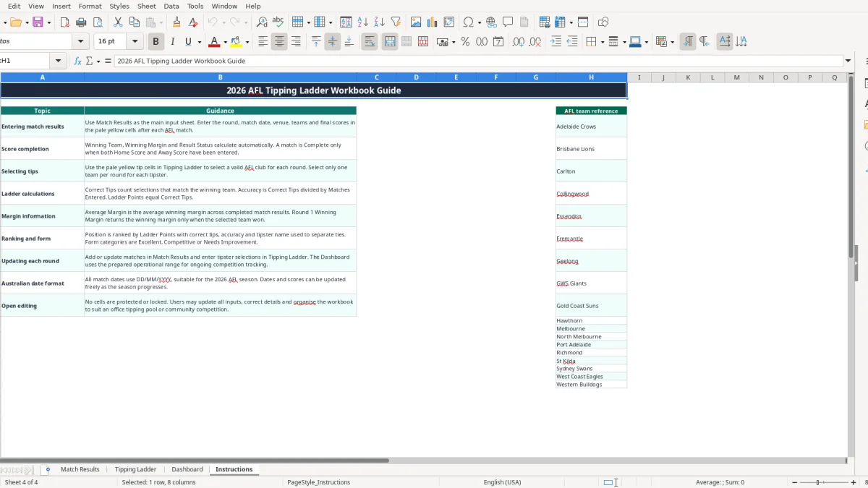
Task: Open Find and Replace
Action: click(x=262, y=22)
